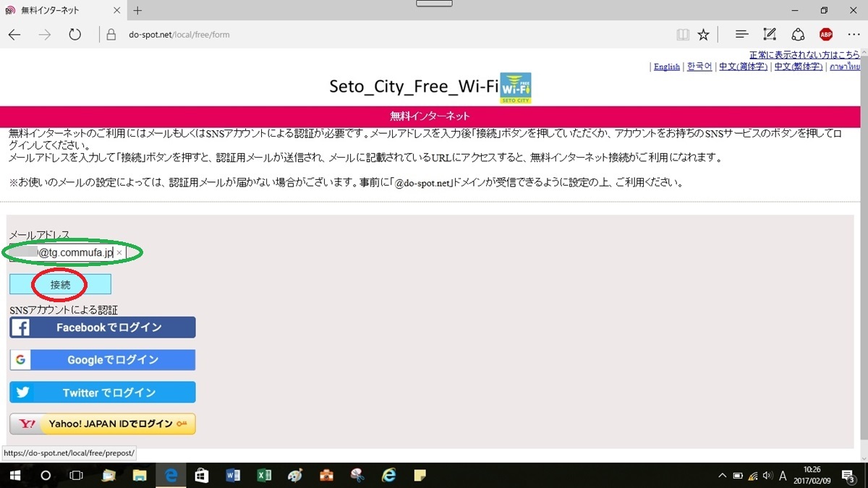Viewport: 868px width, 488px height.
Task: Open the Snipping Tool taskbar icon
Action: [357, 476]
